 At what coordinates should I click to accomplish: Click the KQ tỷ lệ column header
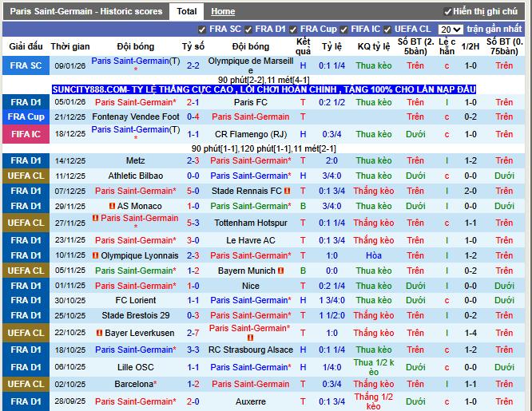tap(374, 46)
